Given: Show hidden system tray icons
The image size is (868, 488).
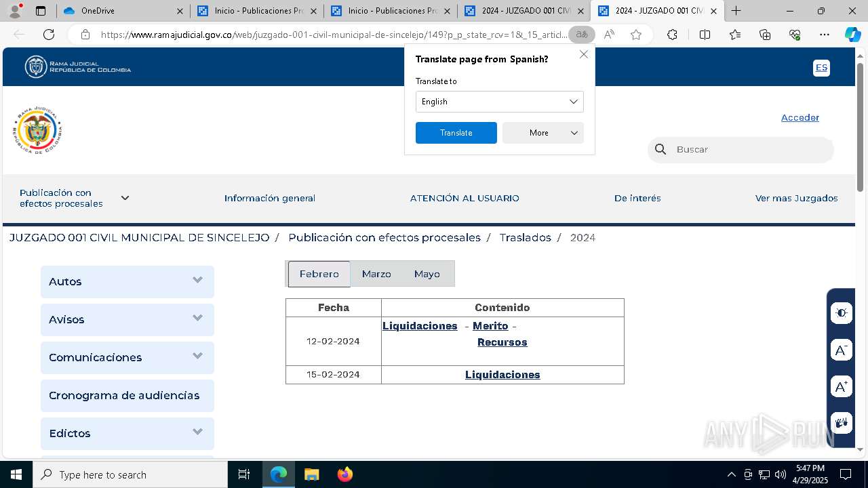Looking at the screenshot, I should pos(731,474).
